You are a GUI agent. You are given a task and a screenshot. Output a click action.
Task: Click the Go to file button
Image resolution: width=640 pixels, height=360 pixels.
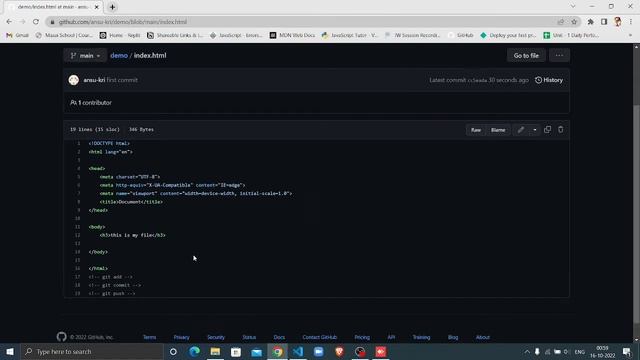pos(526,56)
